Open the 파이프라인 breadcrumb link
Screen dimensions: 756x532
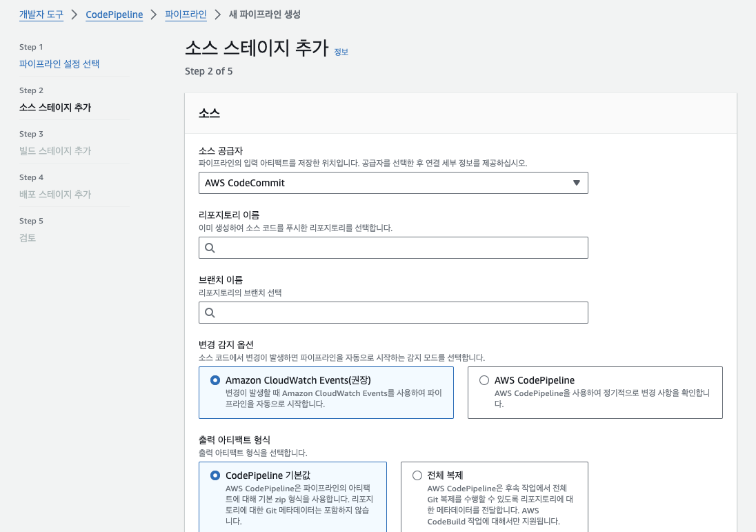pyautogui.click(x=186, y=14)
